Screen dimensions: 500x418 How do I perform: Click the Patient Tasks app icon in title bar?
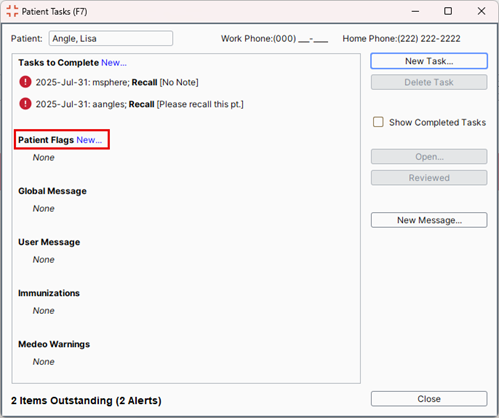click(x=12, y=11)
